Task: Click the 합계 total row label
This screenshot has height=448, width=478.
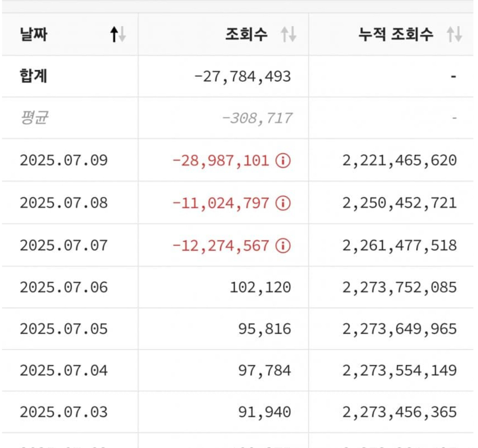Action: (x=33, y=76)
